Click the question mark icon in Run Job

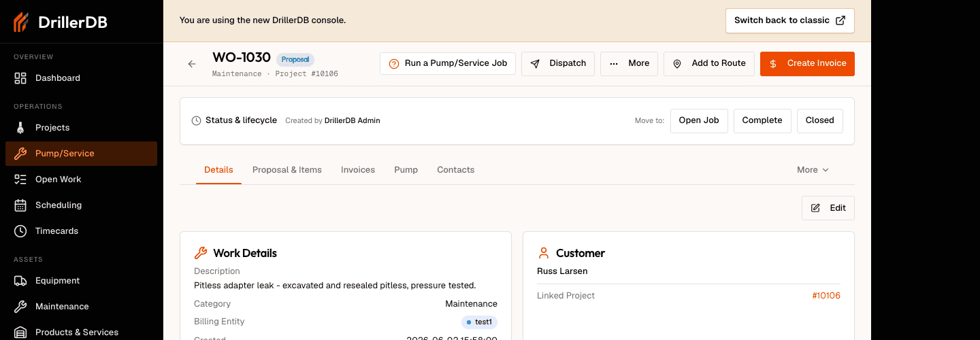[x=394, y=64]
